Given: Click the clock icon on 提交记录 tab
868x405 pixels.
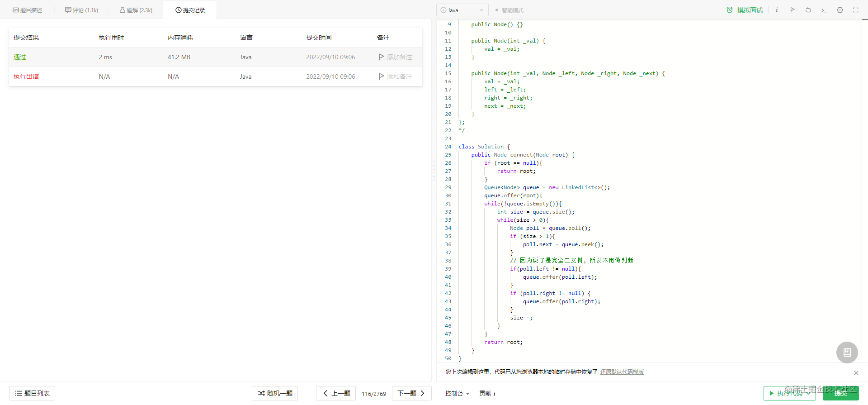Looking at the screenshot, I should 179,10.
